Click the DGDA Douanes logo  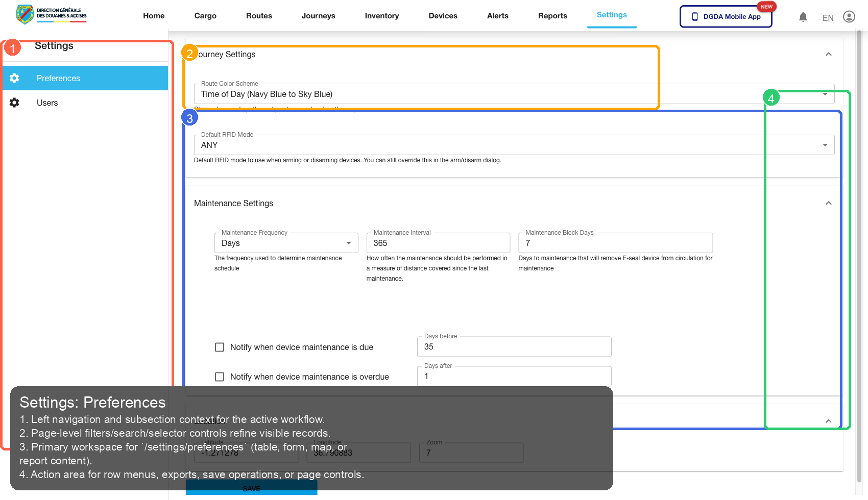[x=51, y=14]
